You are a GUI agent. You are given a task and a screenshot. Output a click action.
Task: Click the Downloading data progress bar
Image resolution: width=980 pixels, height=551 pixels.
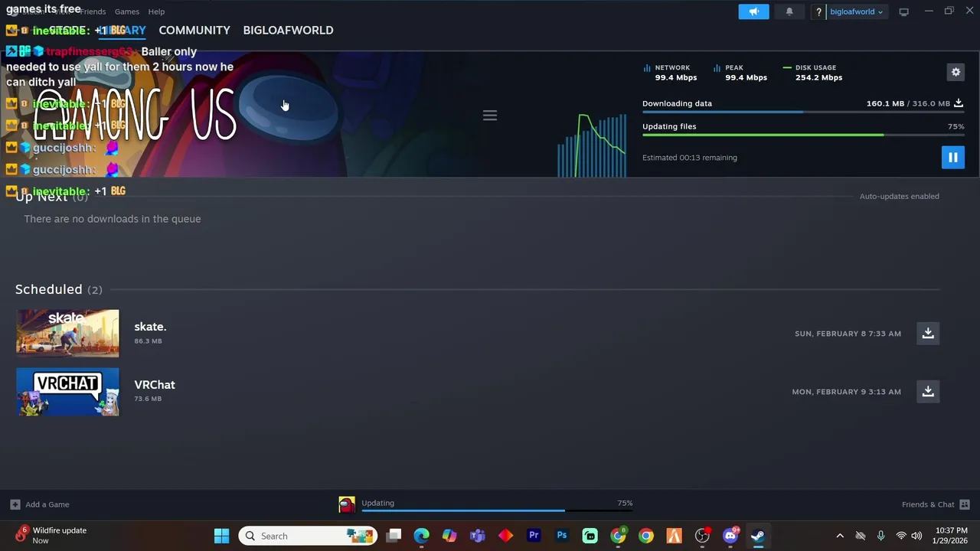point(803,112)
